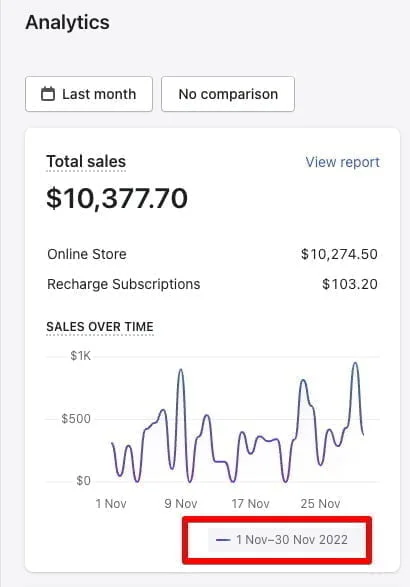Click the sales peak near 9 Nov
This screenshot has width=410, height=587.
181,370
